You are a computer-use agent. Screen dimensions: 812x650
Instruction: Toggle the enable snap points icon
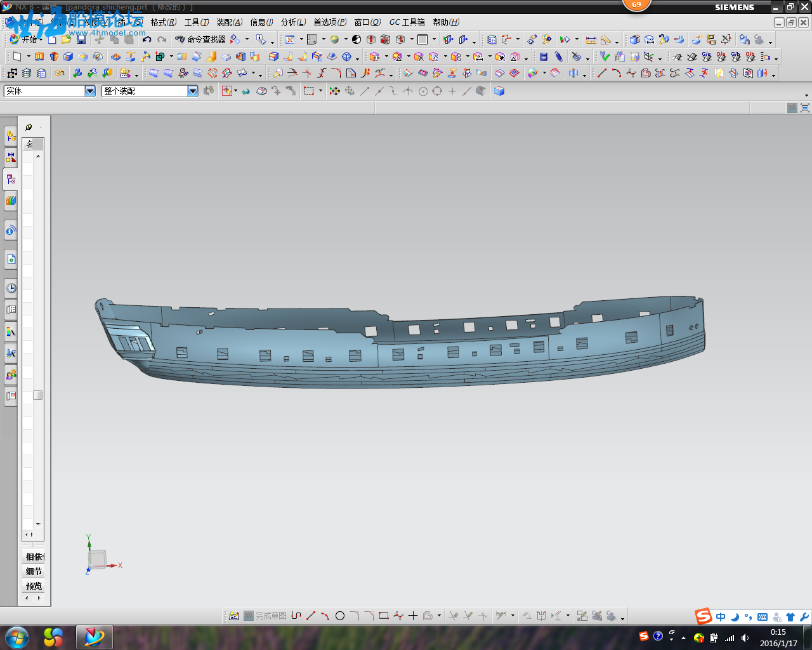tap(335, 91)
